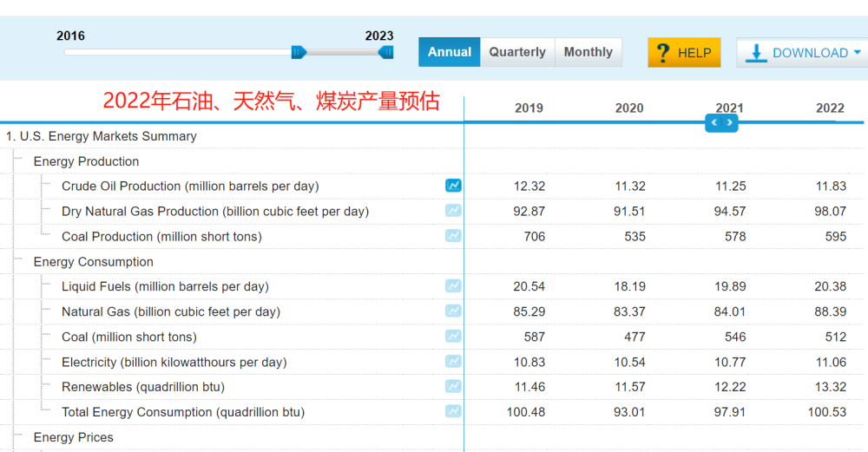868x452 pixels.
Task: Click chart icon for Liquid Fuels consumption
Action: click(453, 286)
